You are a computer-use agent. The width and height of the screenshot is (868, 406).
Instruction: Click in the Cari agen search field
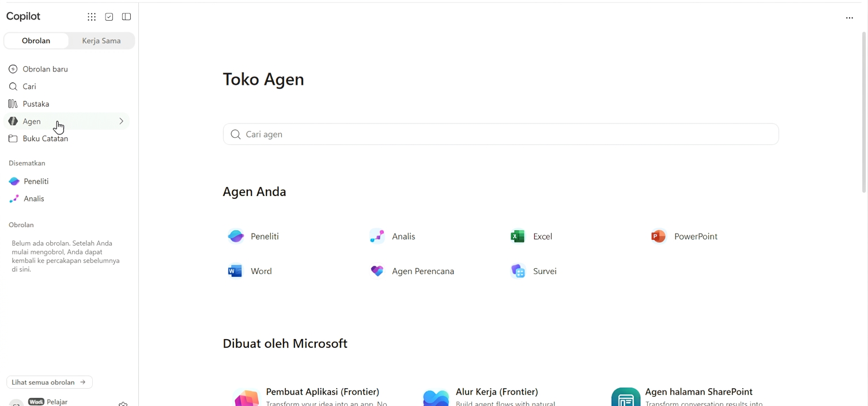501,134
